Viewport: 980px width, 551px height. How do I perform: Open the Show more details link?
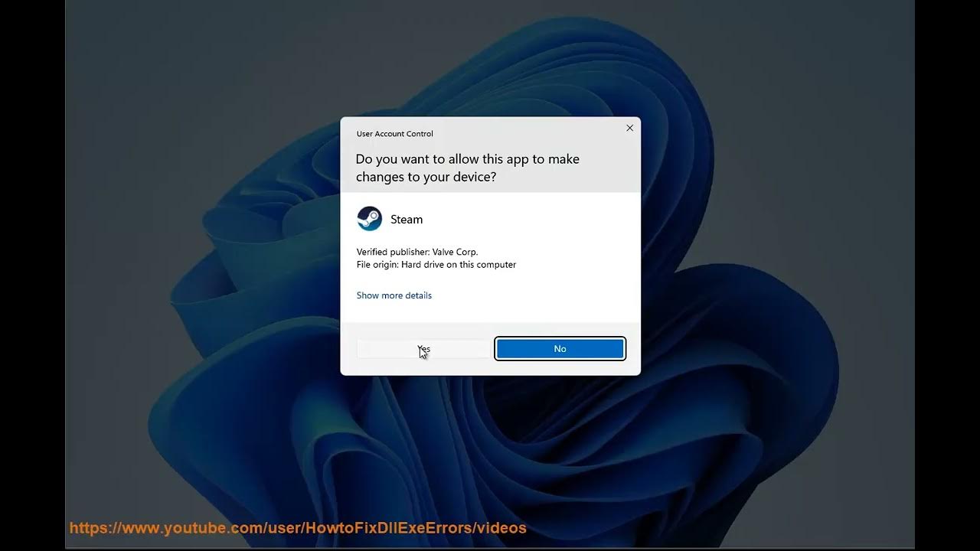coord(394,295)
